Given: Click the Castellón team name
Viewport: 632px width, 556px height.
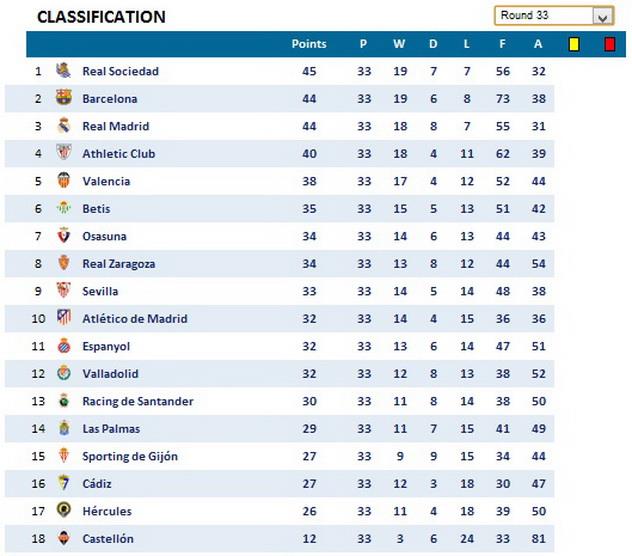Looking at the screenshot, I should pyautogui.click(x=107, y=539).
